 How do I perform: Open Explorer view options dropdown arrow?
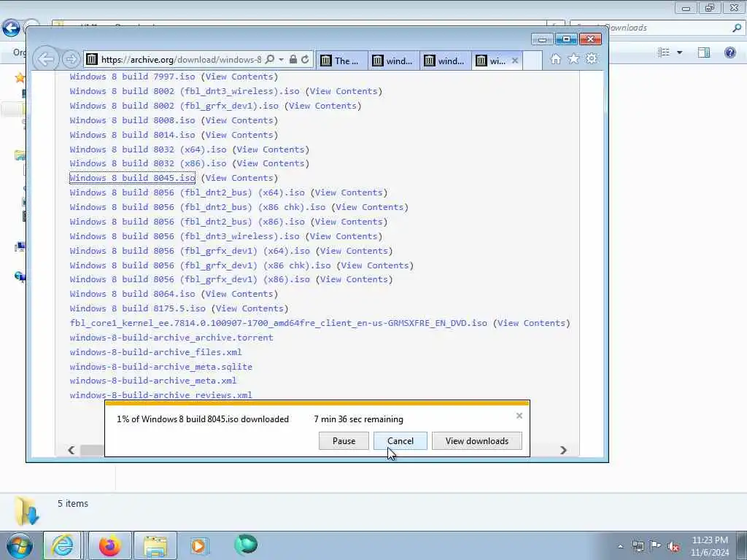(679, 52)
